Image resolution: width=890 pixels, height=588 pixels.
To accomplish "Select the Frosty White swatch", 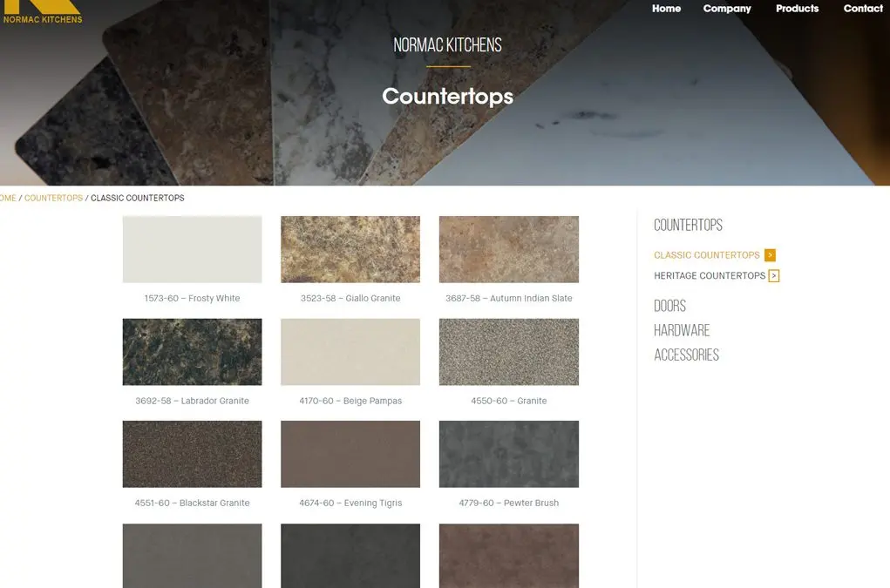I will click(x=193, y=249).
